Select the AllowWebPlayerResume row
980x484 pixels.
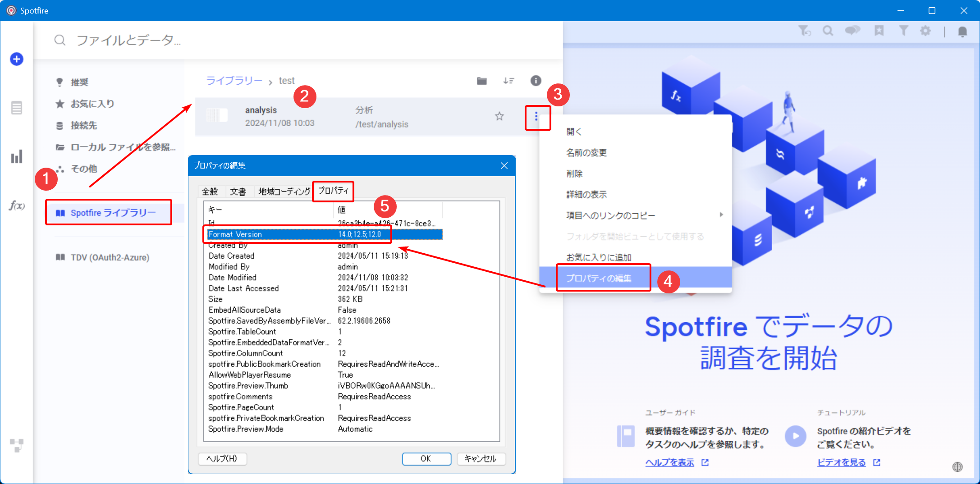click(325, 375)
